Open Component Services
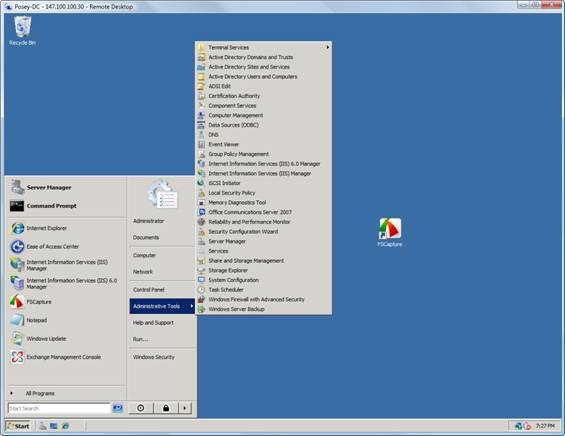 pos(263,106)
